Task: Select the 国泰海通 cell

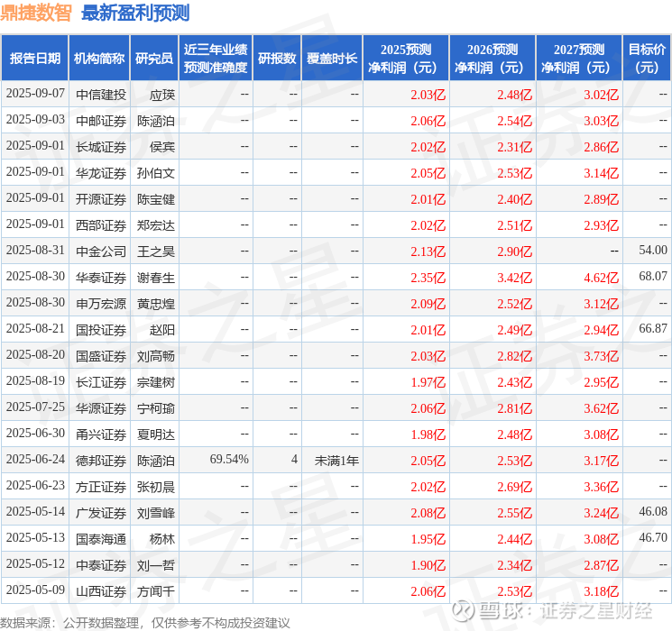Action: [101, 539]
